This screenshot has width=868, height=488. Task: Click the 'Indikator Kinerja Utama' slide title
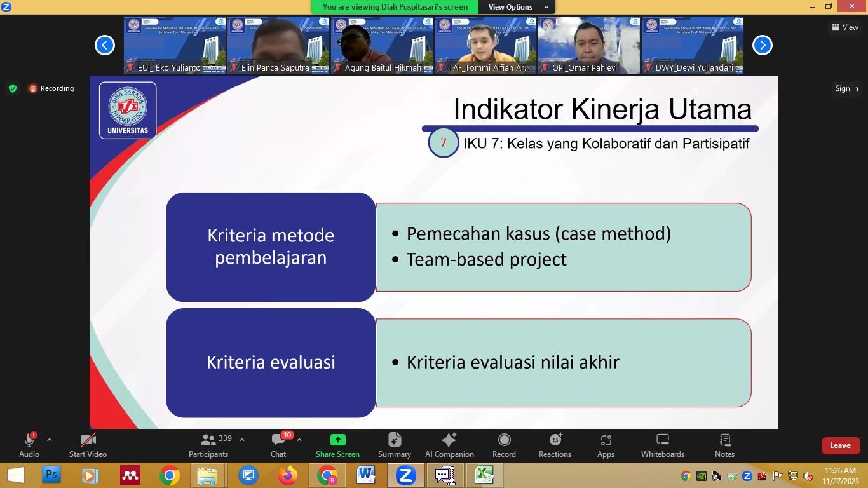pos(602,109)
